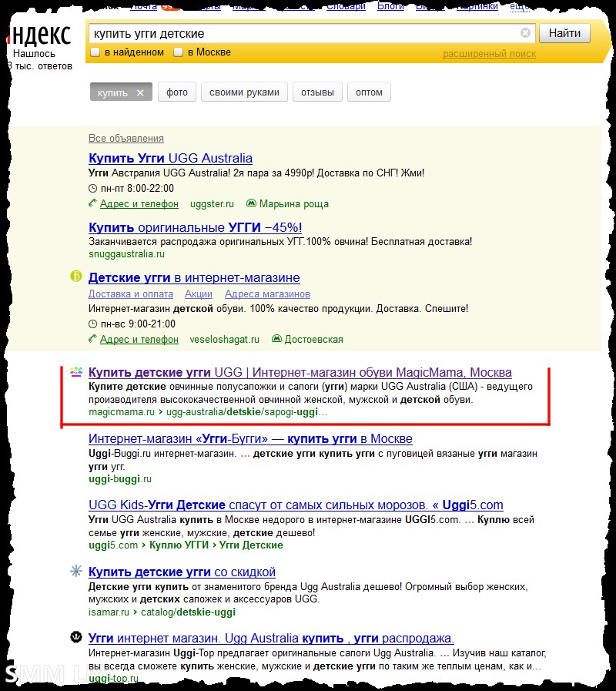The image size is (616, 691).
Task: Click 'Угги Детские' breadcrumb
Action: pyautogui.click(x=251, y=545)
